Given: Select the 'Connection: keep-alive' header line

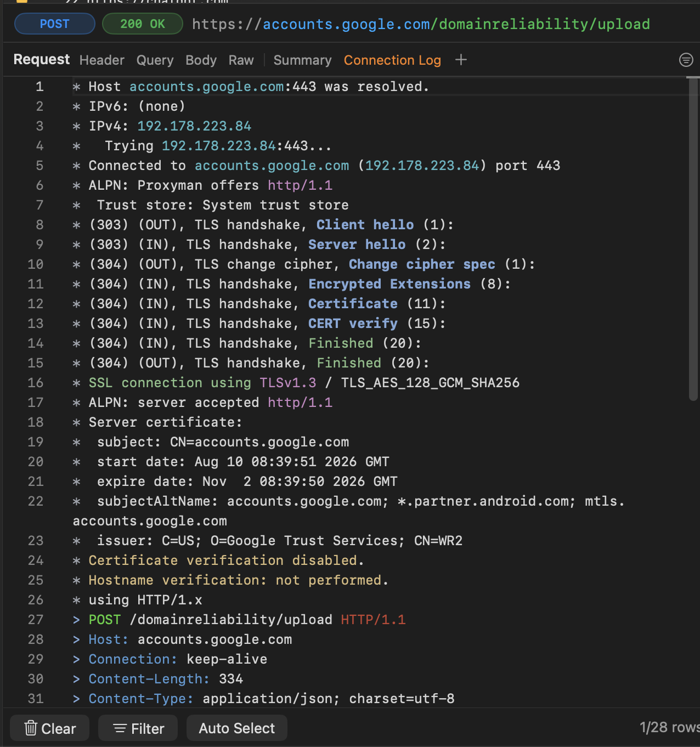Looking at the screenshot, I should tap(170, 659).
